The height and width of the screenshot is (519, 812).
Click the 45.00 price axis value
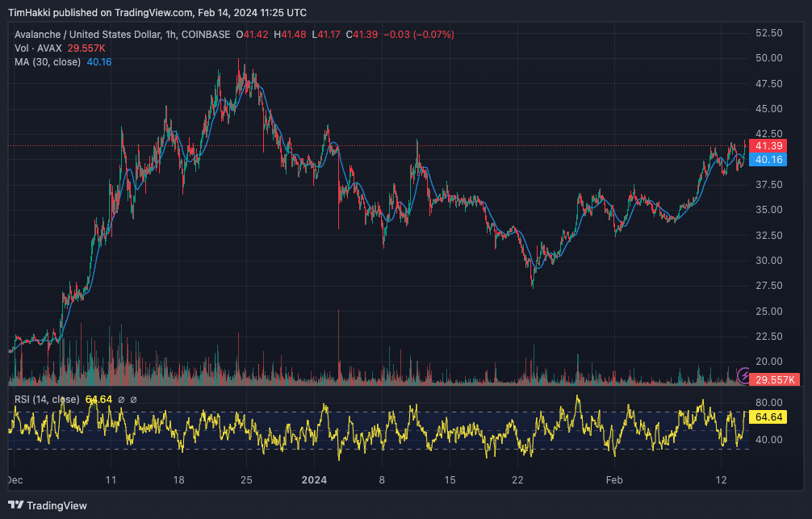768,109
